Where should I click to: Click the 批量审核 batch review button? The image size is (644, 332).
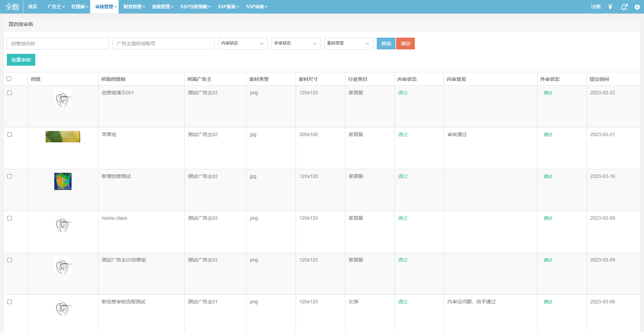(x=21, y=60)
